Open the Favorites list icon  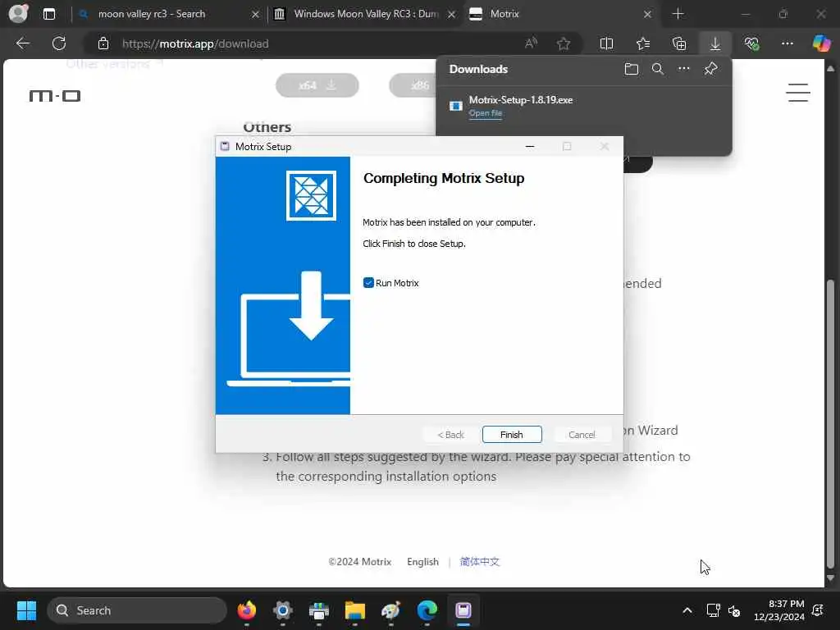[643, 43]
